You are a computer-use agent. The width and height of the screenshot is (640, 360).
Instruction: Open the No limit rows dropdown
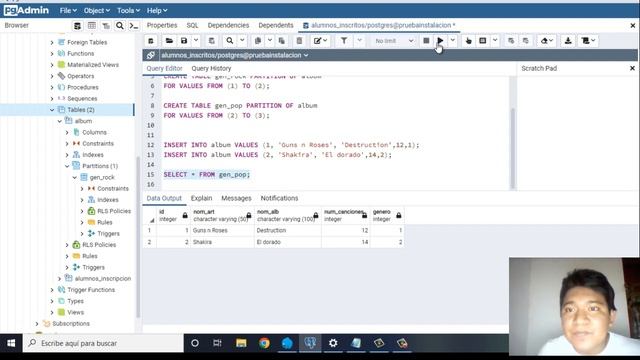[x=394, y=41]
